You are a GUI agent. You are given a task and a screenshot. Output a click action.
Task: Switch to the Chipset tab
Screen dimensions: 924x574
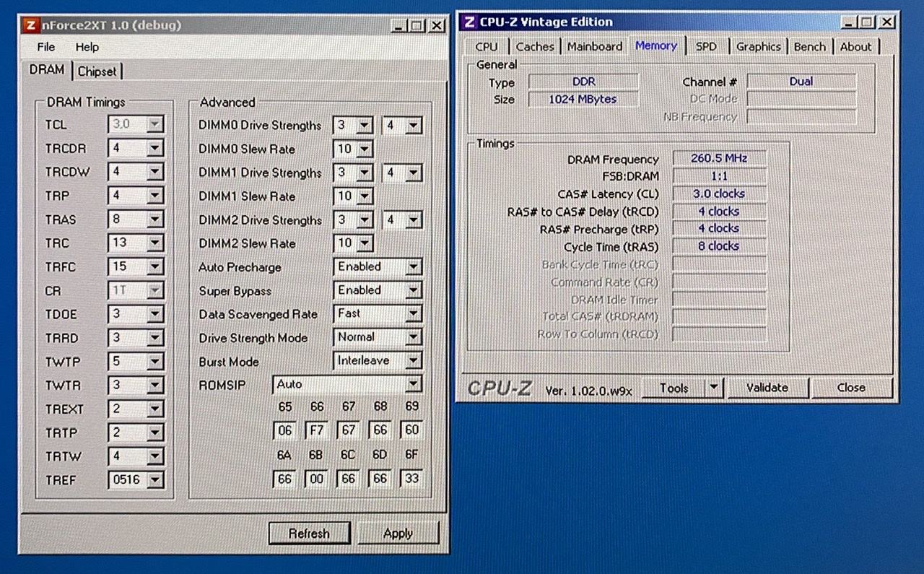[97, 71]
